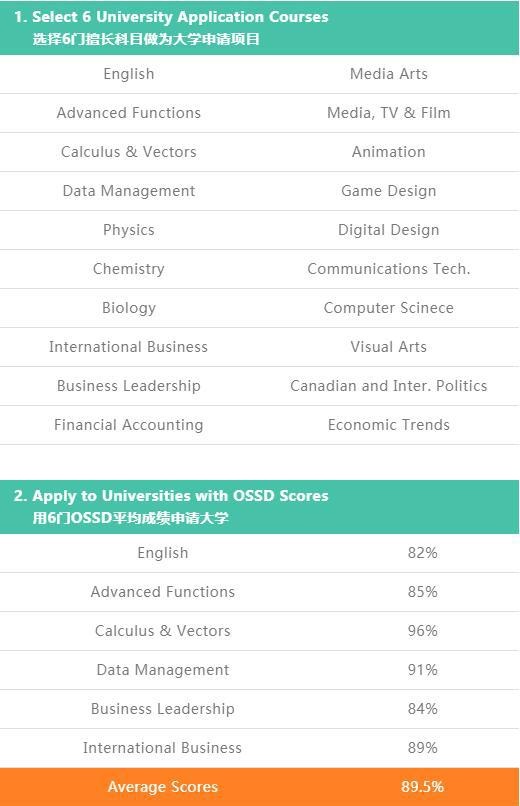Choose Digital Design course
520x806 pixels.
388,230
